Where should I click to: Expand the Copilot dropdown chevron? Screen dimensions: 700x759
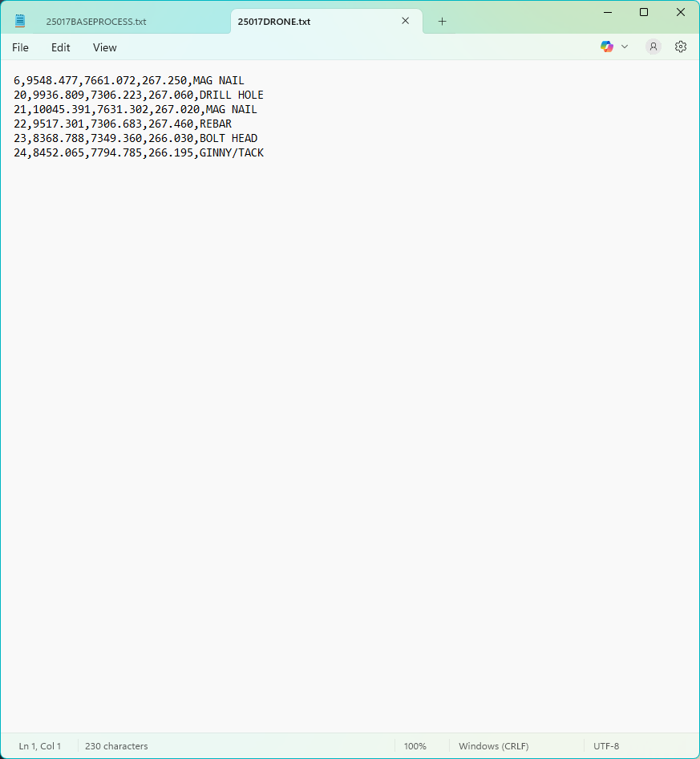point(625,47)
